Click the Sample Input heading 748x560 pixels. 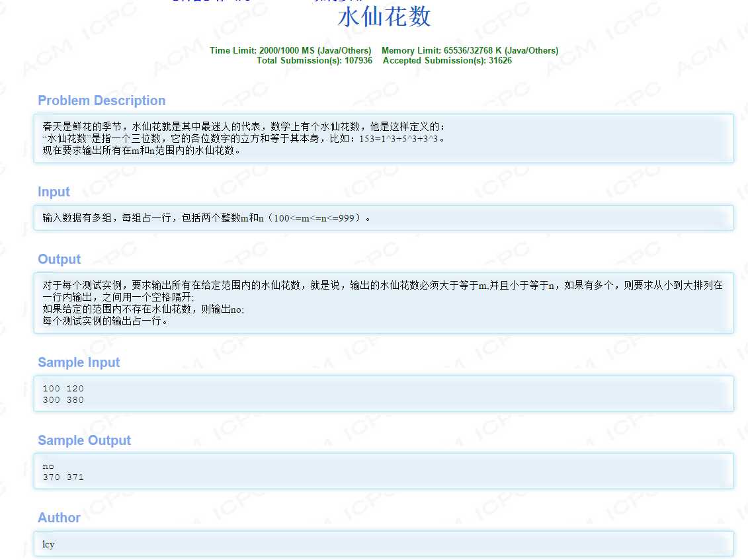click(x=79, y=362)
